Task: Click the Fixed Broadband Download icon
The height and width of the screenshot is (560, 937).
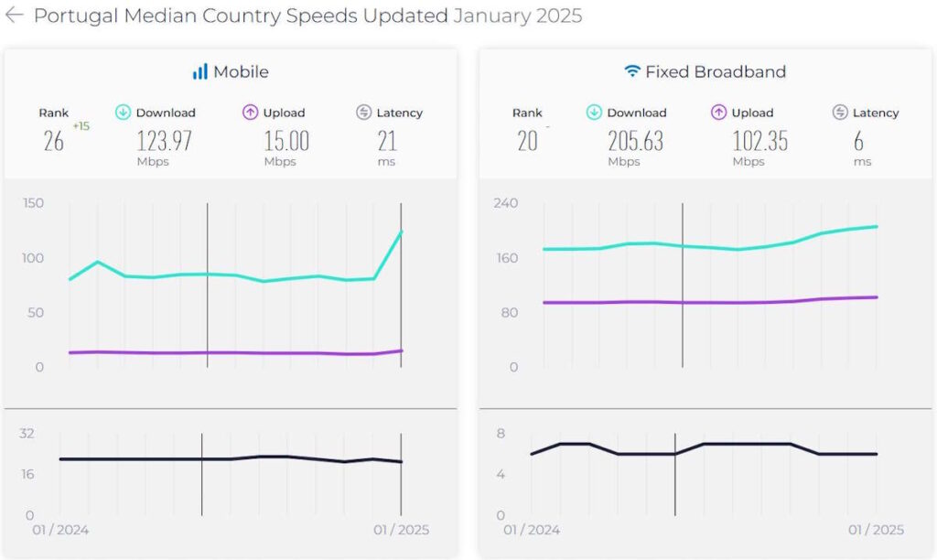Action: click(x=594, y=113)
